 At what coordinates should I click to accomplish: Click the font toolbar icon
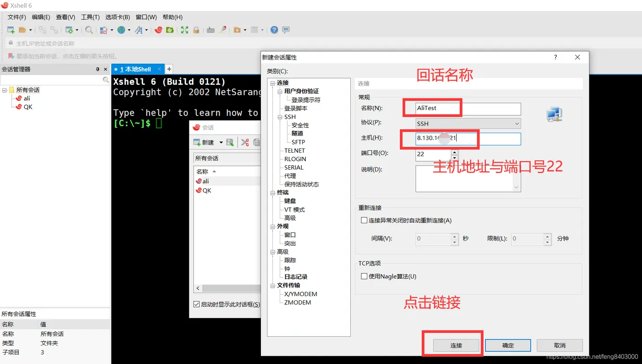tap(138, 30)
